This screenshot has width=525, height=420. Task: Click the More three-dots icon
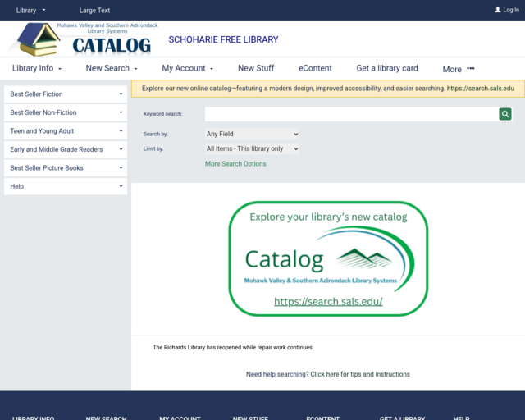(471, 68)
